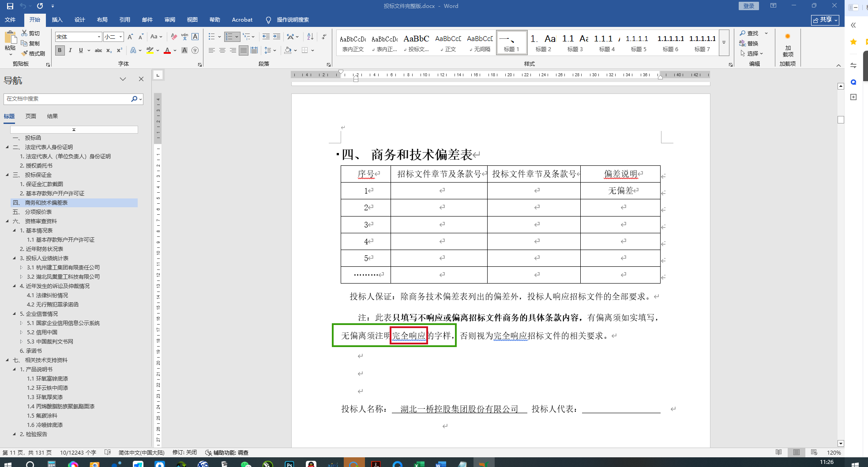Open the 页面 tab in navigation pane
The width and height of the screenshot is (868, 467).
(x=31, y=116)
